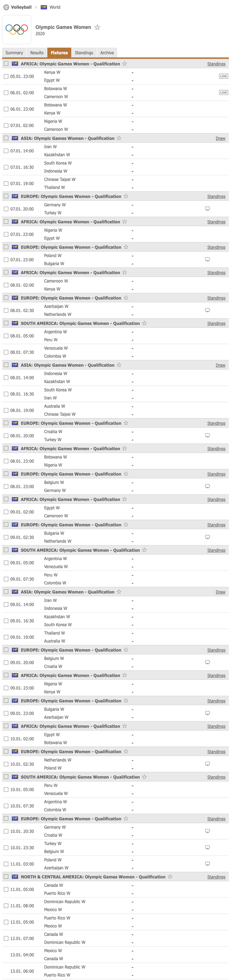Tick checkbox for Iran W vs Kazakhstan W
232x980 pixels.
6,151
